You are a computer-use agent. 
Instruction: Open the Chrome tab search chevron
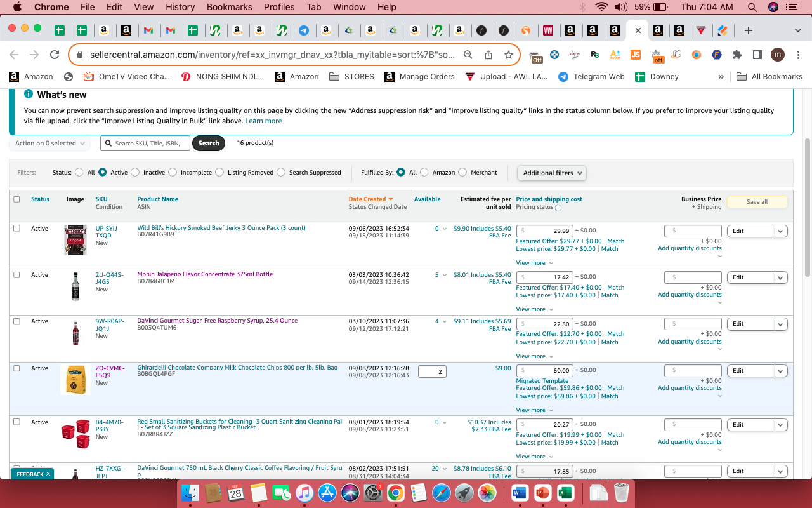[797, 30]
